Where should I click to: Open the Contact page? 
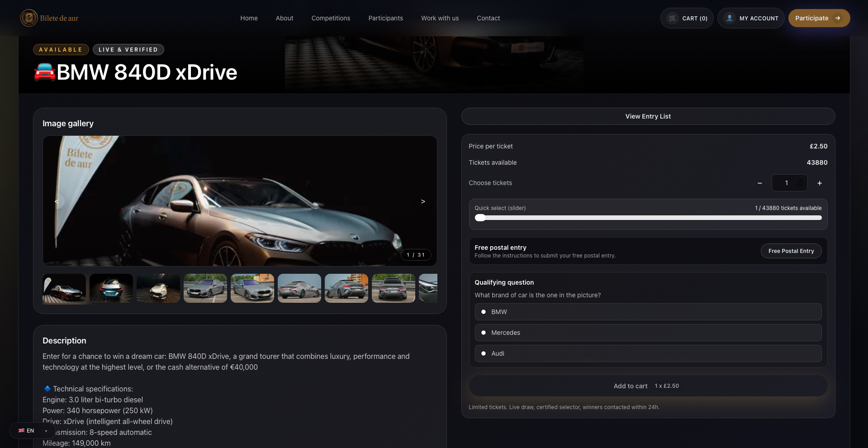[489, 18]
